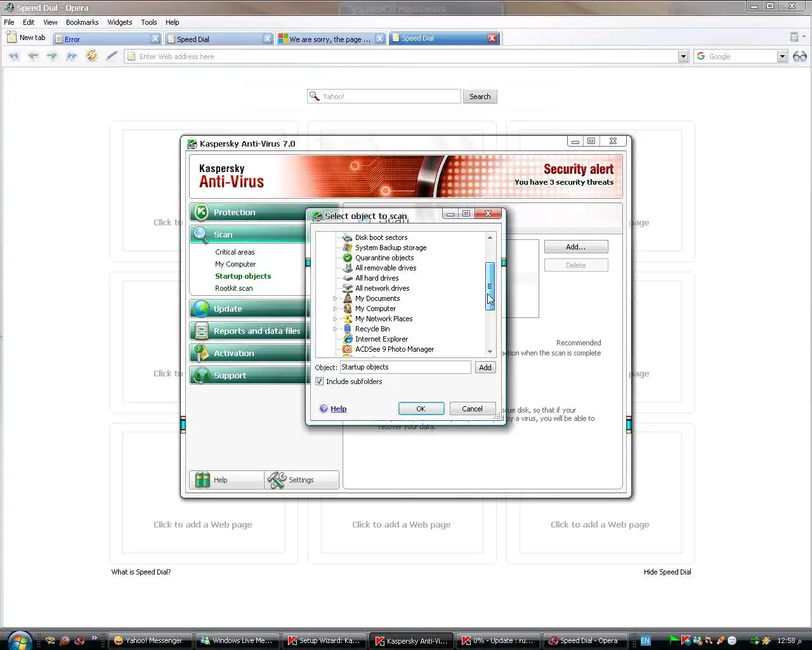Open the Widgets menu in Opera
The width and height of the screenshot is (812, 650).
click(x=120, y=22)
